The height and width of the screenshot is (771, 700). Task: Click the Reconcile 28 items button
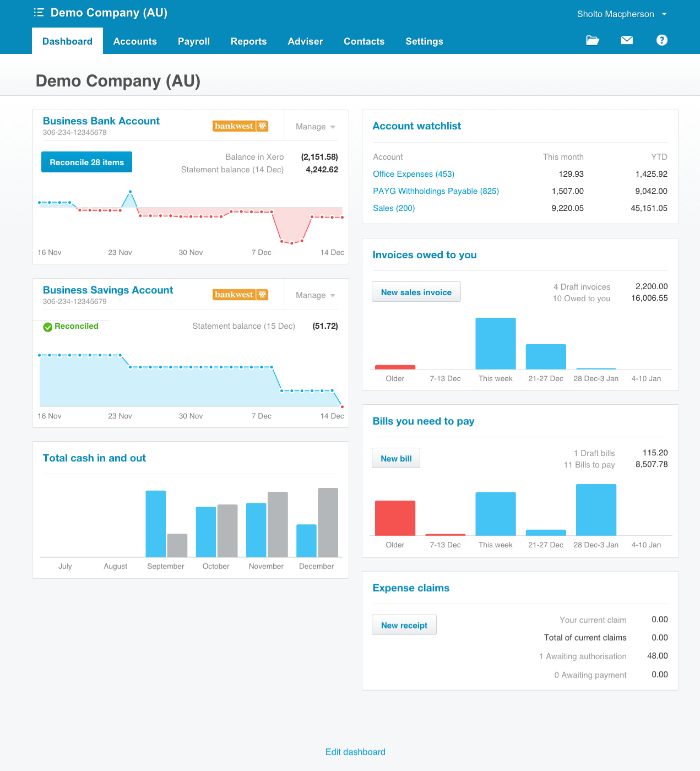tap(86, 162)
